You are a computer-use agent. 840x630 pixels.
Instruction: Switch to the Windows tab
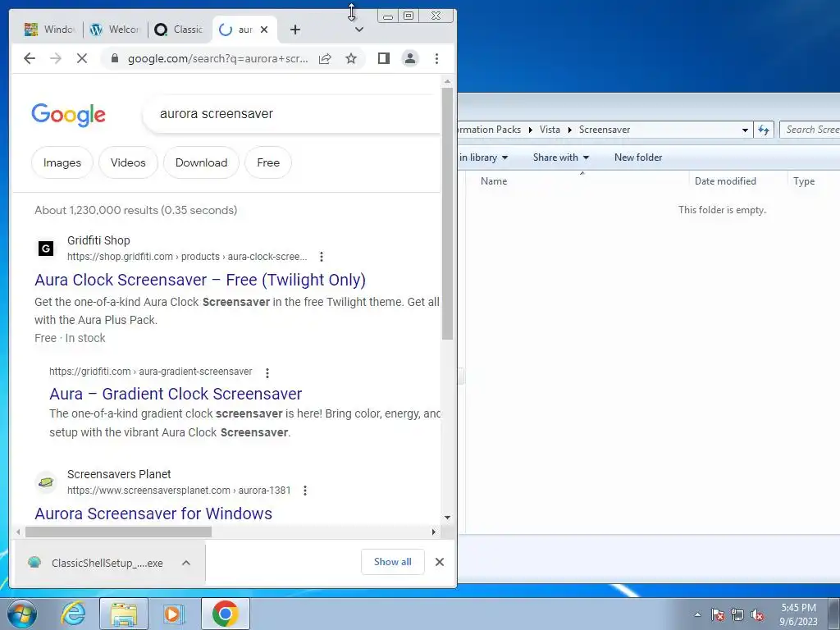(x=49, y=30)
